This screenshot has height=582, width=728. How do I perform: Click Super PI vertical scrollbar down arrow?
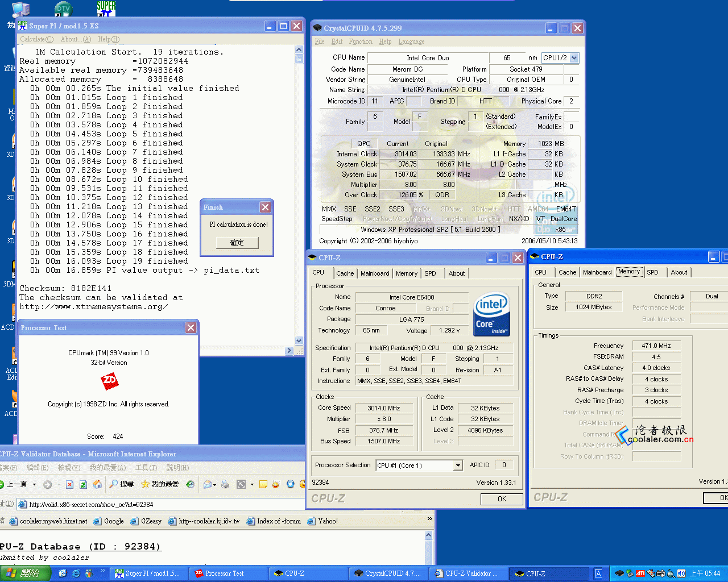[x=299, y=340]
